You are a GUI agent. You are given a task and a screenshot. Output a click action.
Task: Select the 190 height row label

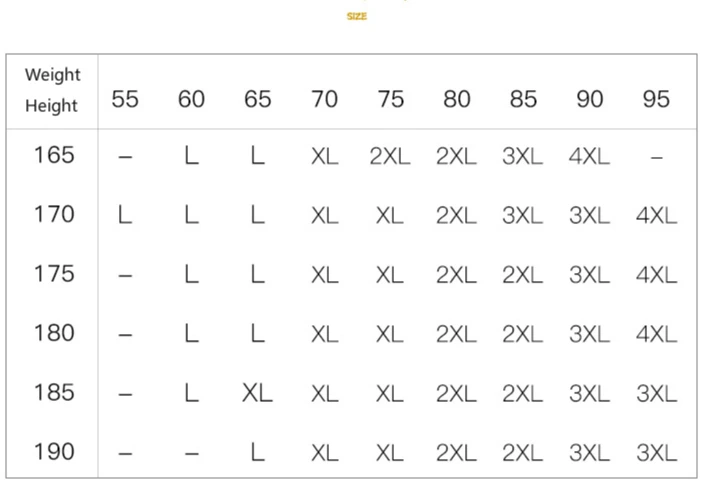(x=54, y=452)
